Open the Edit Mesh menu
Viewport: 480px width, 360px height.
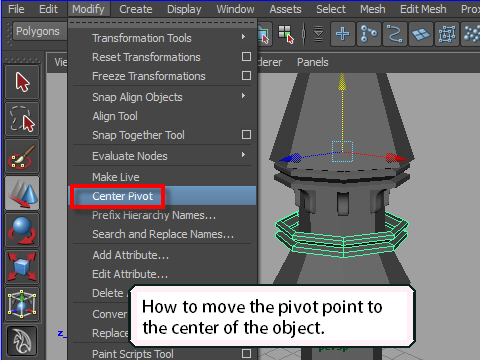coord(423,9)
